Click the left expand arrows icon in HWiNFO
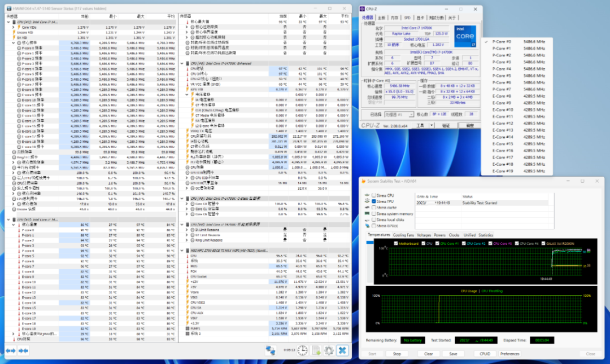The image size is (610, 364). click(10, 350)
